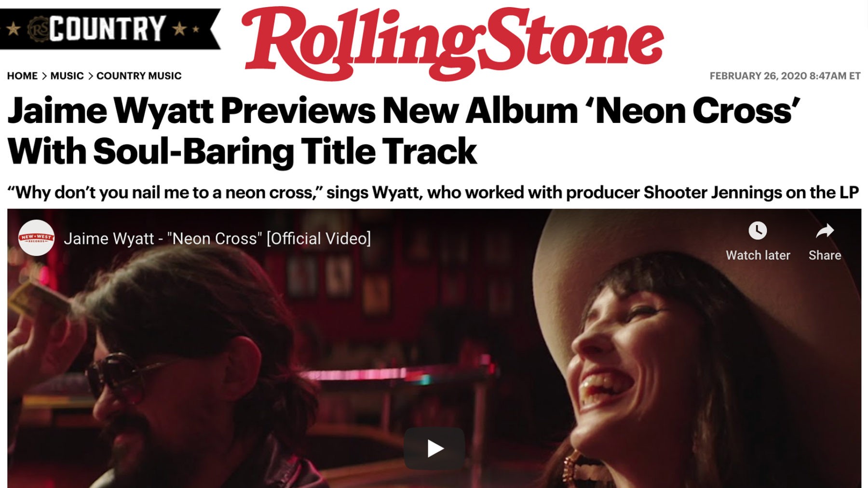Screen dimensions: 868x488
Task: Click the February 26, 2020 timestamp
Action: [x=785, y=76]
